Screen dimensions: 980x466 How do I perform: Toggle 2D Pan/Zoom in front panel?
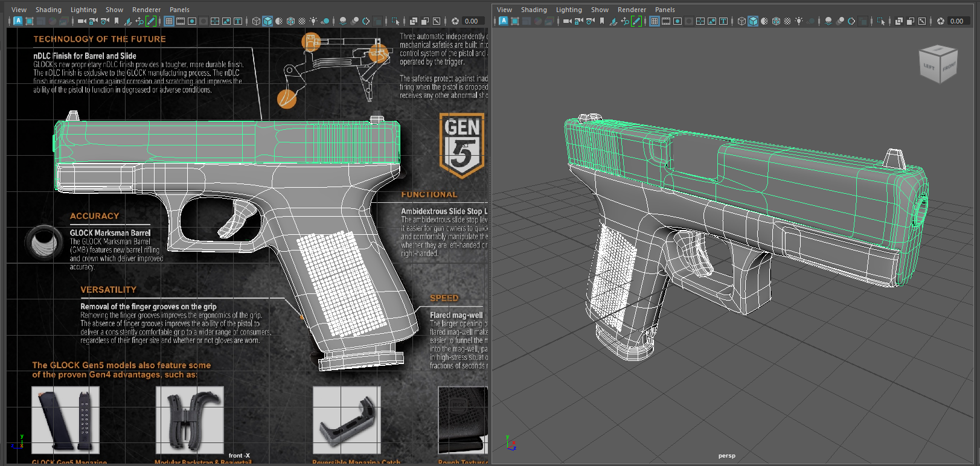(x=139, y=21)
